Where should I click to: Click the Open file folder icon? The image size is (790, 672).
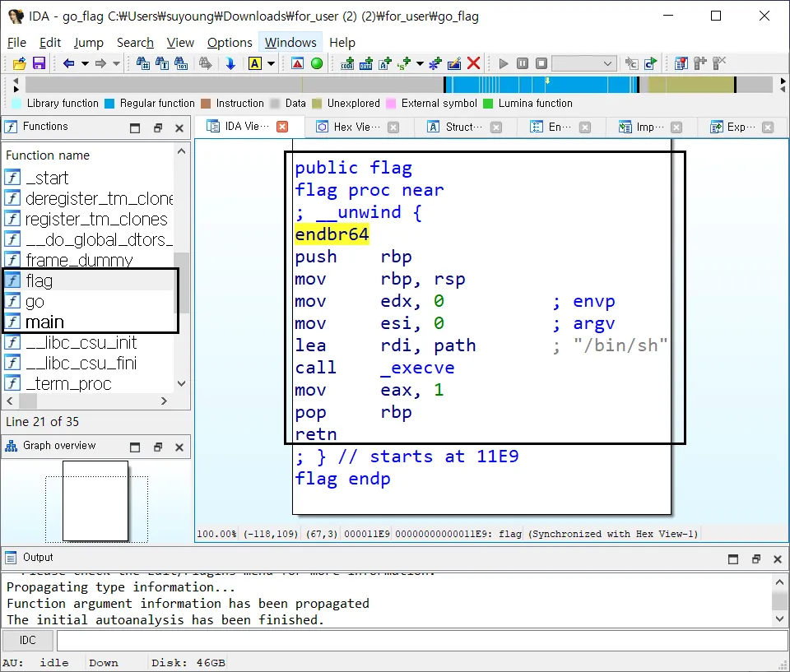coord(20,63)
